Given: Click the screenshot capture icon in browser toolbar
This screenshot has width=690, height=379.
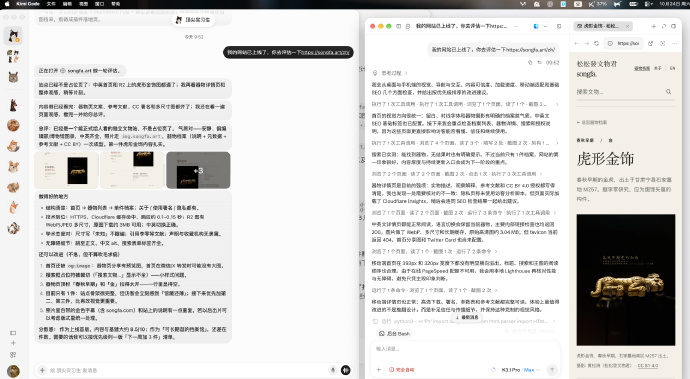Looking at the screenshot, I should (663, 44).
